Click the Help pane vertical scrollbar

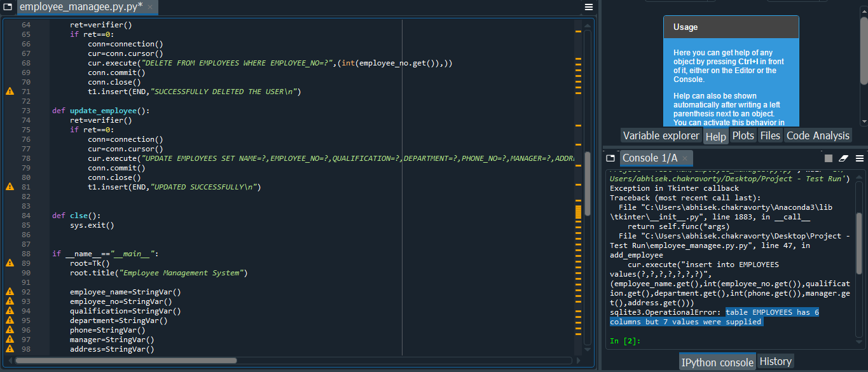864,50
